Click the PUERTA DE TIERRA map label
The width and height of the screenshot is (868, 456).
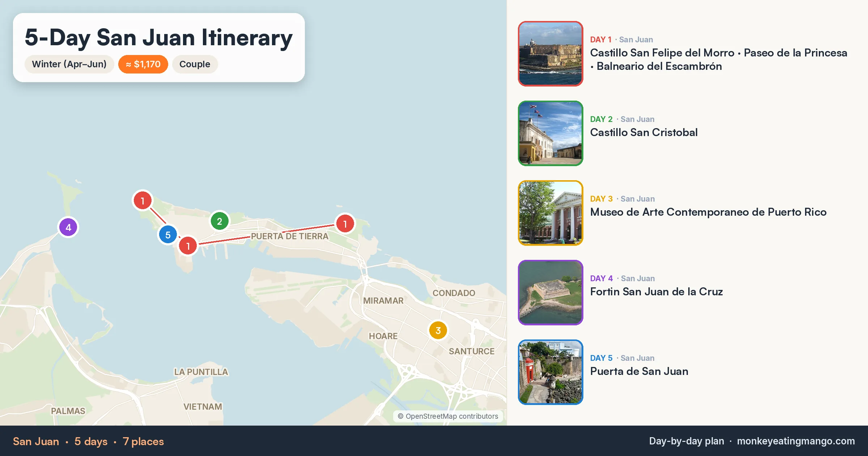point(290,236)
